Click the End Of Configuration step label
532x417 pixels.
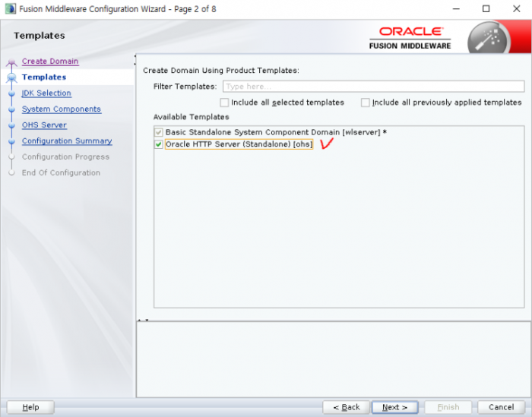pyautogui.click(x=61, y=173)
